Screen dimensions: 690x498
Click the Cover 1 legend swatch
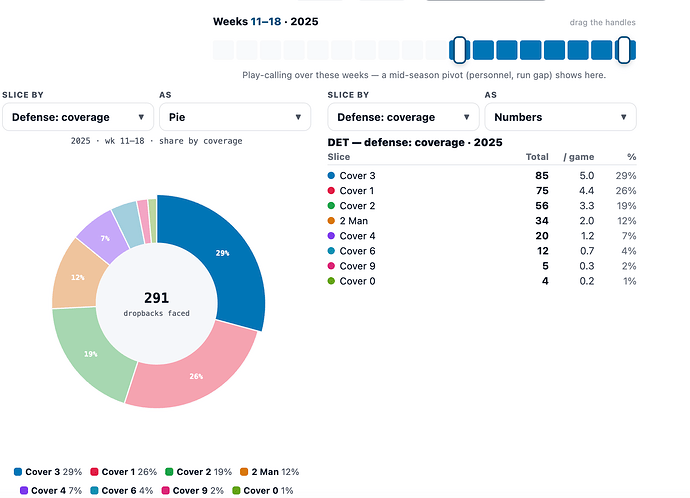pos(94,472)
